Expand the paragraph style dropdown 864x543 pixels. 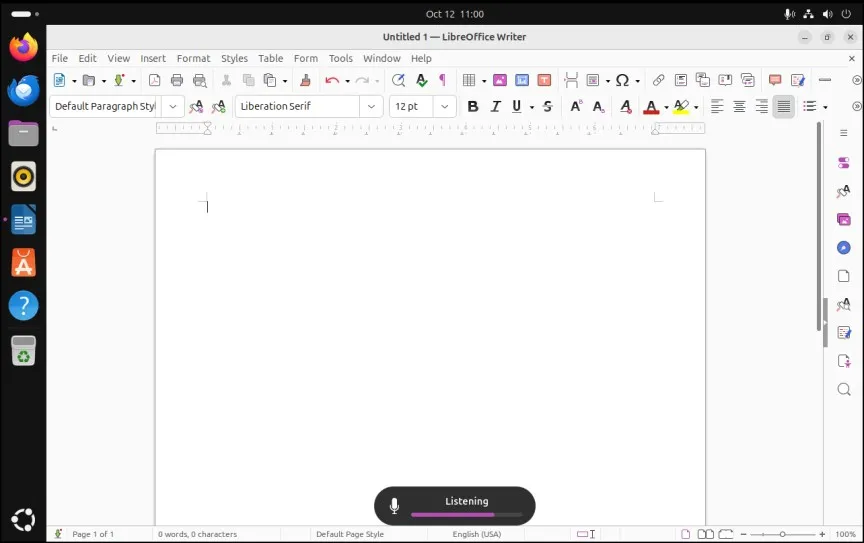[173, 106]
